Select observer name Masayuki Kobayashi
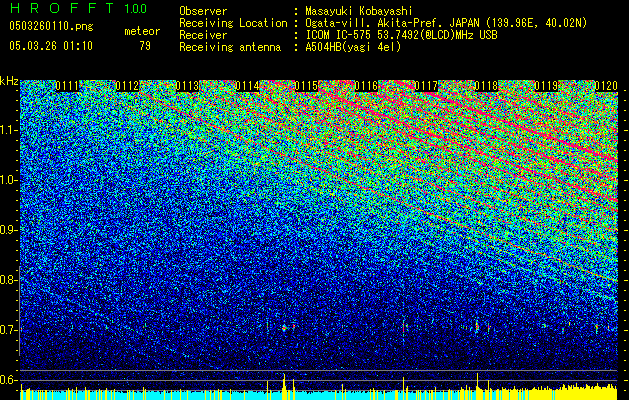Screen dimensions: 629x400 click(x=359, y=11)
